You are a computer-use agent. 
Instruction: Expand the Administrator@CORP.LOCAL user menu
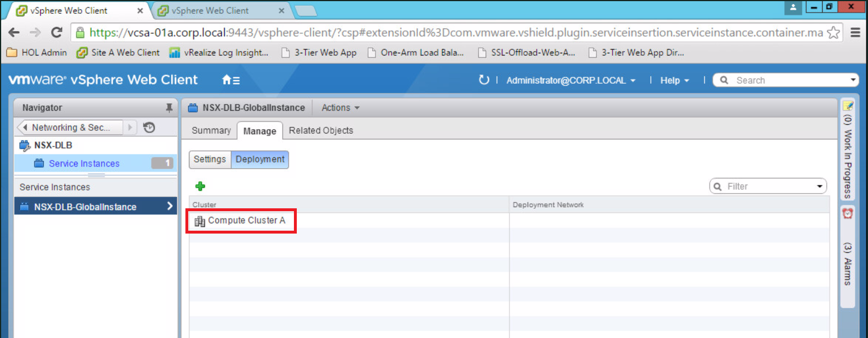pyautogui.click(x=571, y=80)
